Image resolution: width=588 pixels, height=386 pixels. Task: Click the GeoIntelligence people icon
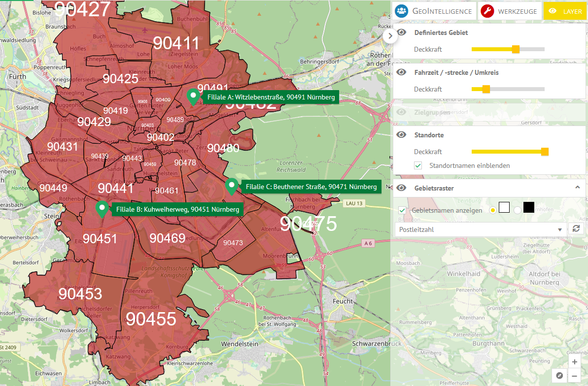coord(402,11)
